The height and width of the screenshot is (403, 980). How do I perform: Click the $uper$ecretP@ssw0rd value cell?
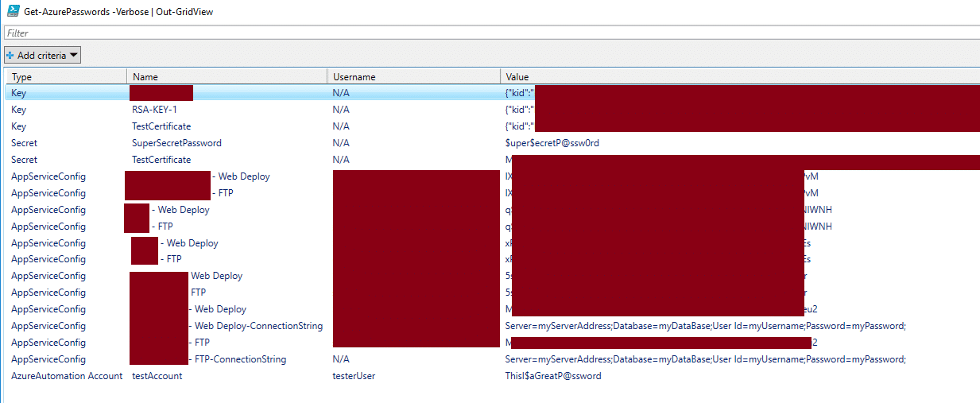(x=556, y=143)
